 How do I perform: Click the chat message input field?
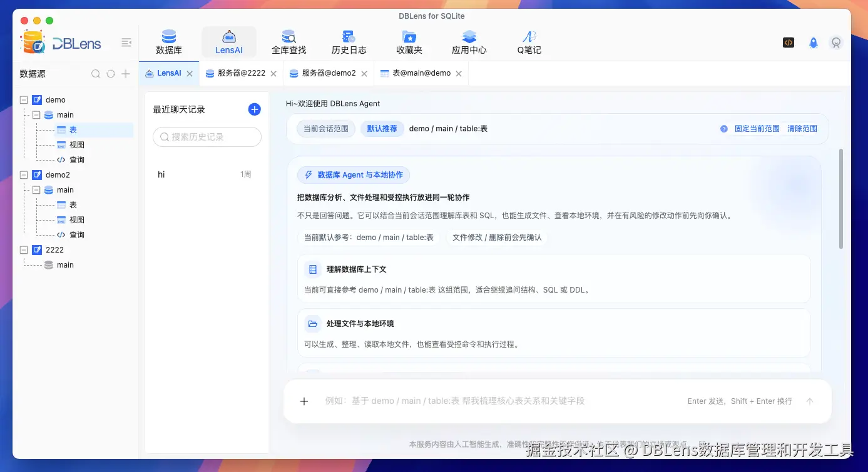point(501,401)
